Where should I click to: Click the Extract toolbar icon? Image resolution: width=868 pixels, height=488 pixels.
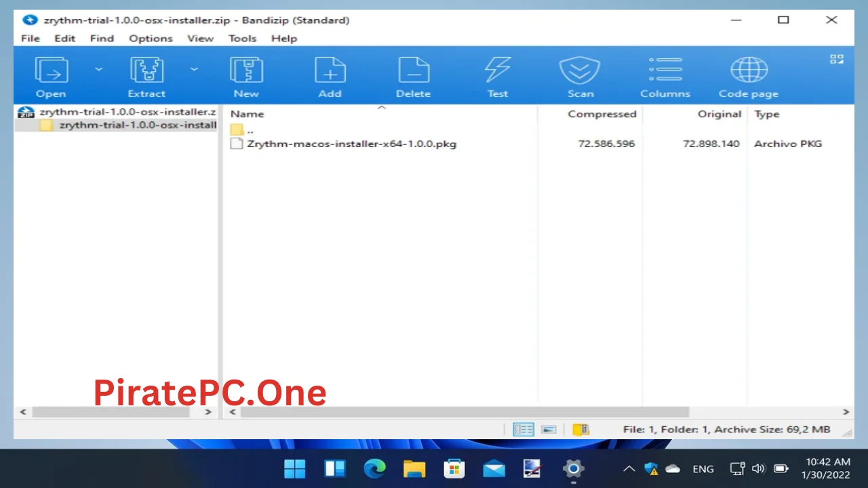click(146, 70)
